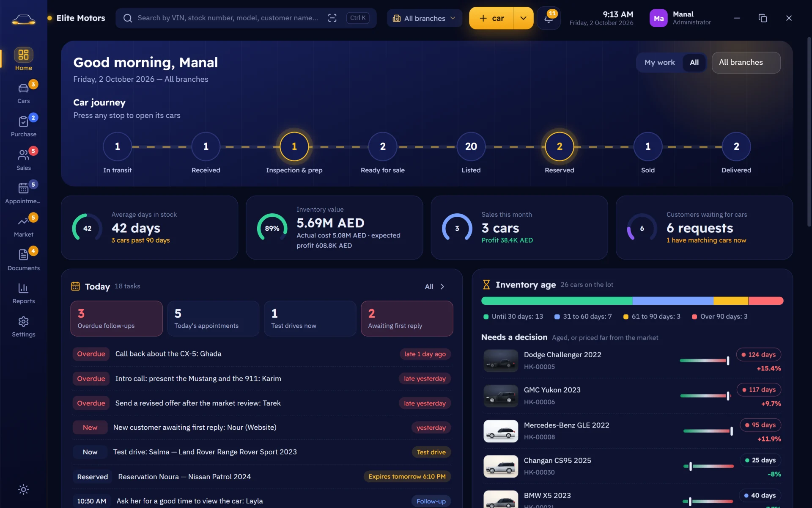Toggle light theme sun icon
812x508 pixels.
tap(24, 490)
